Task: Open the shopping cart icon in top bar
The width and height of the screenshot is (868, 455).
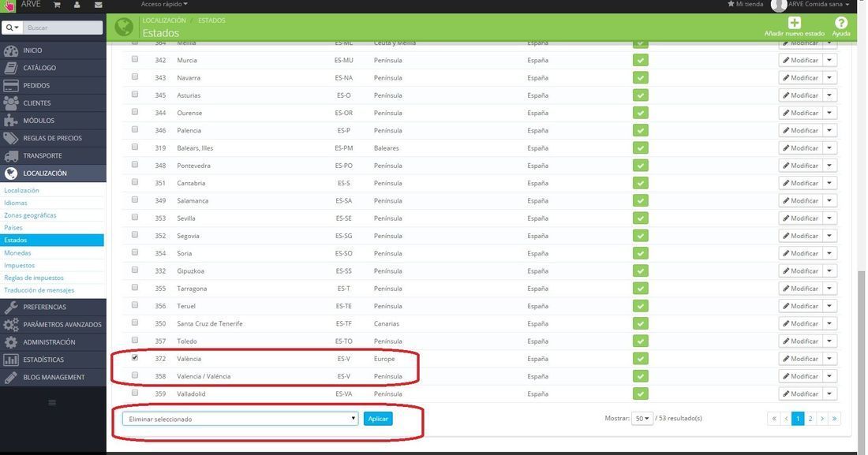Action: tap(57, 5)
